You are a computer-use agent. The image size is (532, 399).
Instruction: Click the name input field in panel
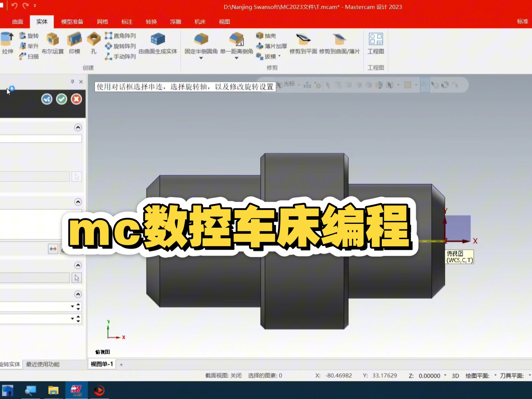[x=41, y=139]
